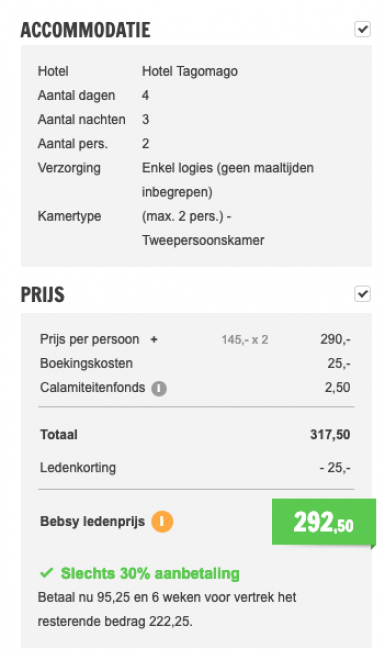Image resolution: width=385 pixels, height=660 pixels.
Task: Select the Tweepersoonskamer room type text
Action: [x=203, y=240]
